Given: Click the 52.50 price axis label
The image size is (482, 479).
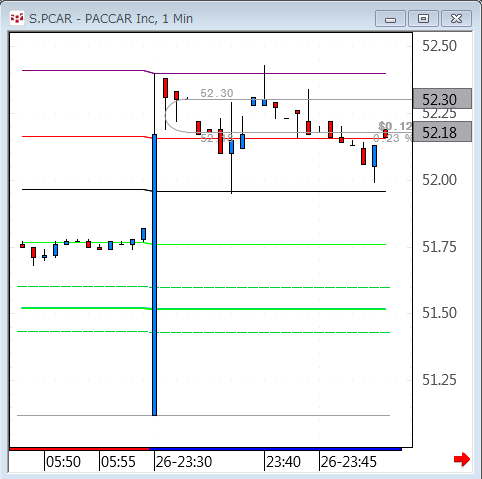Looking at the screenshot, I should [439, 46].
